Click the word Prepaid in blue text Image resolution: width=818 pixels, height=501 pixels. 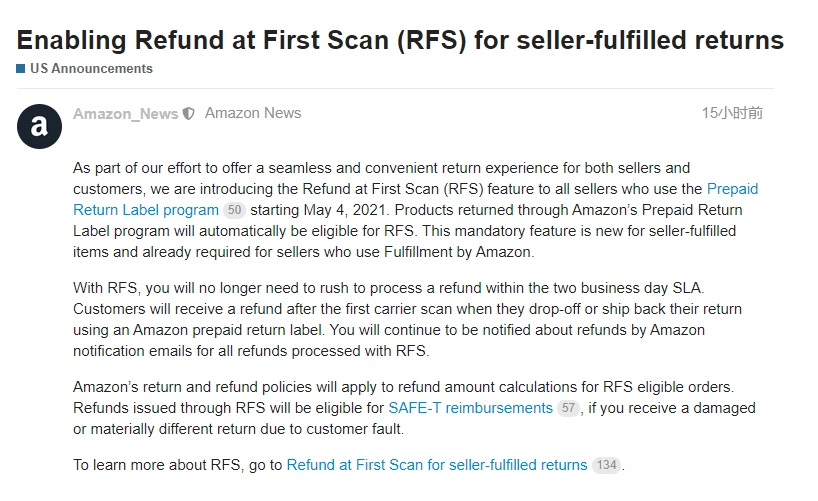point(732,188)
